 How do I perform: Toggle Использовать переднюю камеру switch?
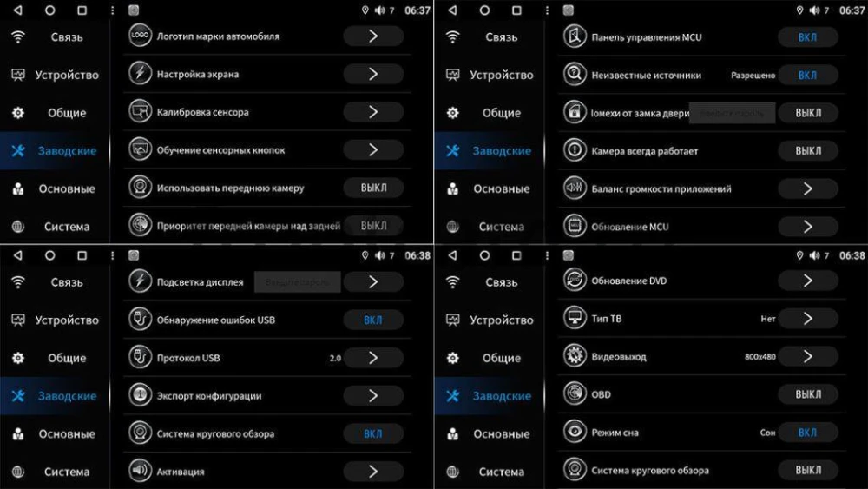(373, 188)
